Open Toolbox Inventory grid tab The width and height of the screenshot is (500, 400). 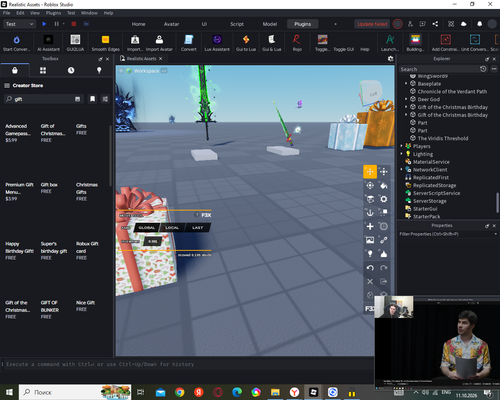(x=43, y=70)
